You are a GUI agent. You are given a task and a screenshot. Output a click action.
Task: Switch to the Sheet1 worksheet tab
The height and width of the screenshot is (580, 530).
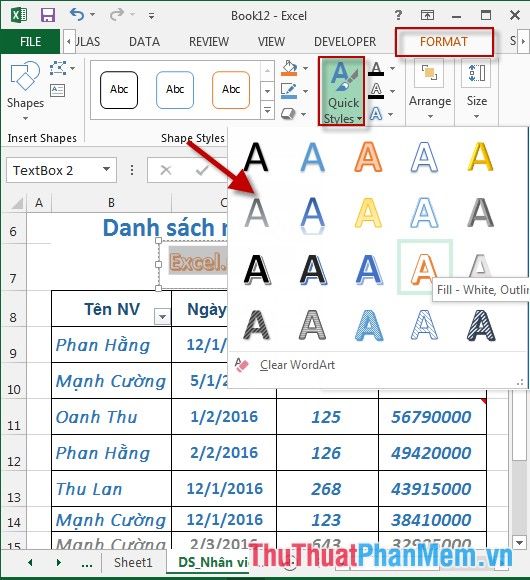tap(133, 562)
